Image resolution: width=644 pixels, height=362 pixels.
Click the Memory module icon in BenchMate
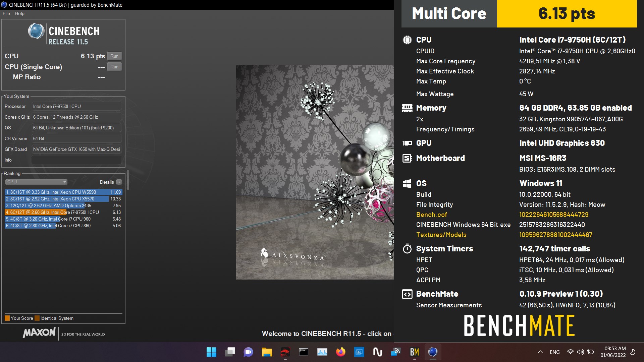(407, 108)
